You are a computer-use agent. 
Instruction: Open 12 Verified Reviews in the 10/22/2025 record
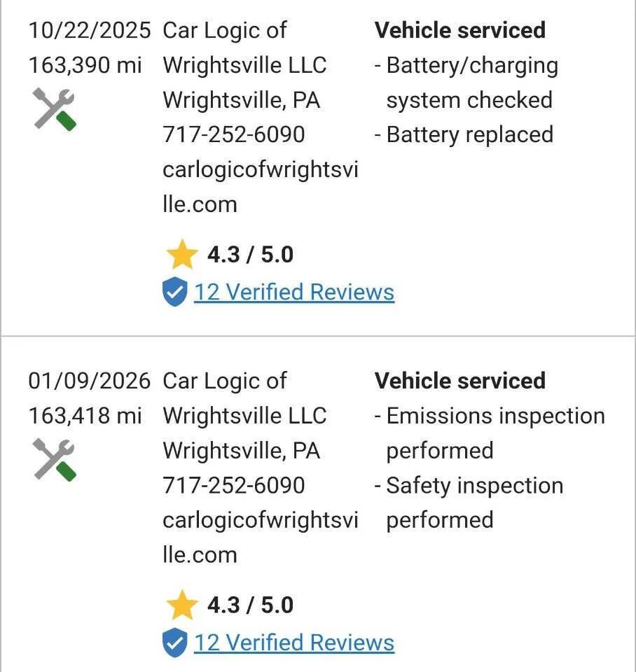tap(294, 293)
